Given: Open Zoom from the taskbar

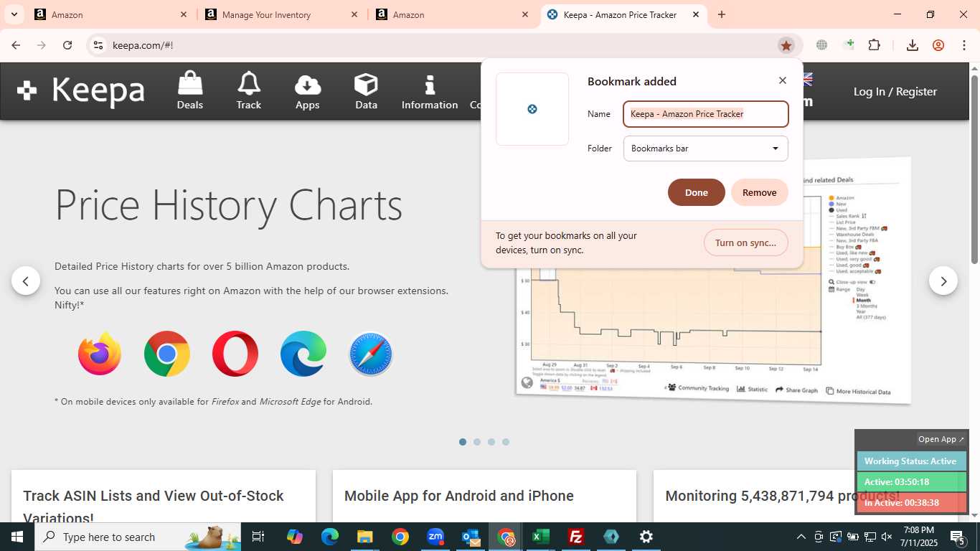Looking at the screenshot, I should [435, 537].
